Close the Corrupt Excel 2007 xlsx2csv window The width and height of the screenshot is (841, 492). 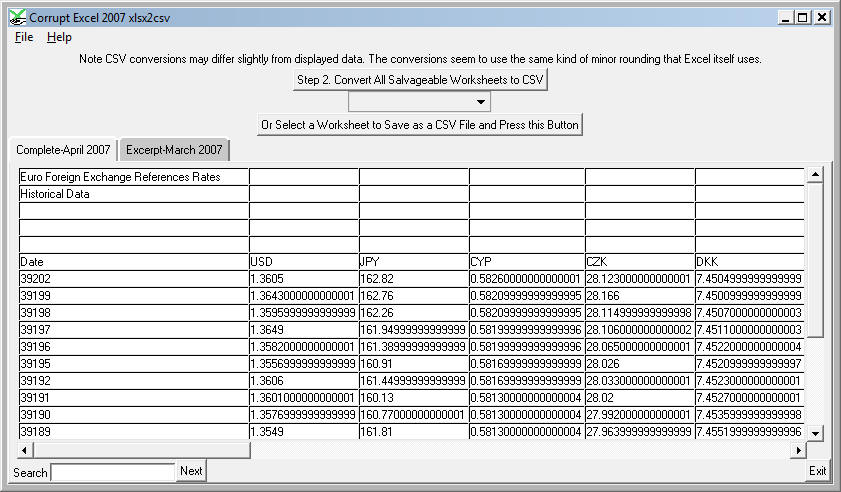(822, 18)
